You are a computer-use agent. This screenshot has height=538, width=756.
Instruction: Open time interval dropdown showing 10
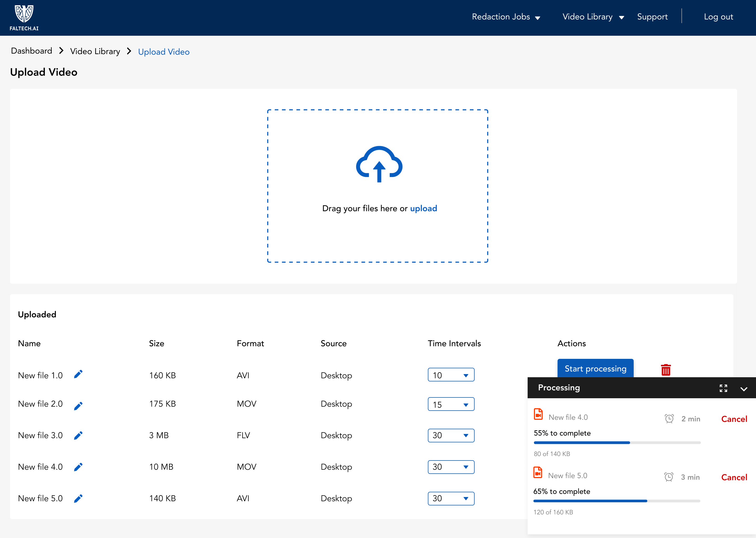click(451, 375)
